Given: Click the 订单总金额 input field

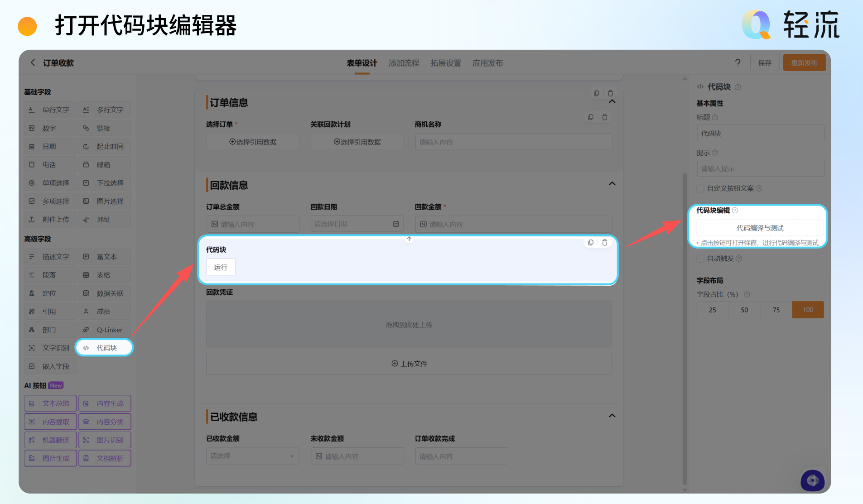Looking at the screenshot, I should [253, 224].
